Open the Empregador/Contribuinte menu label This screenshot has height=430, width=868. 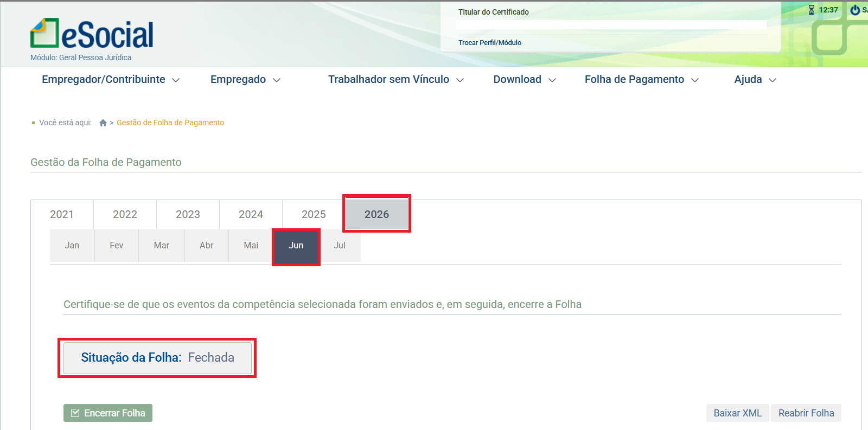(x=104, y=80)
